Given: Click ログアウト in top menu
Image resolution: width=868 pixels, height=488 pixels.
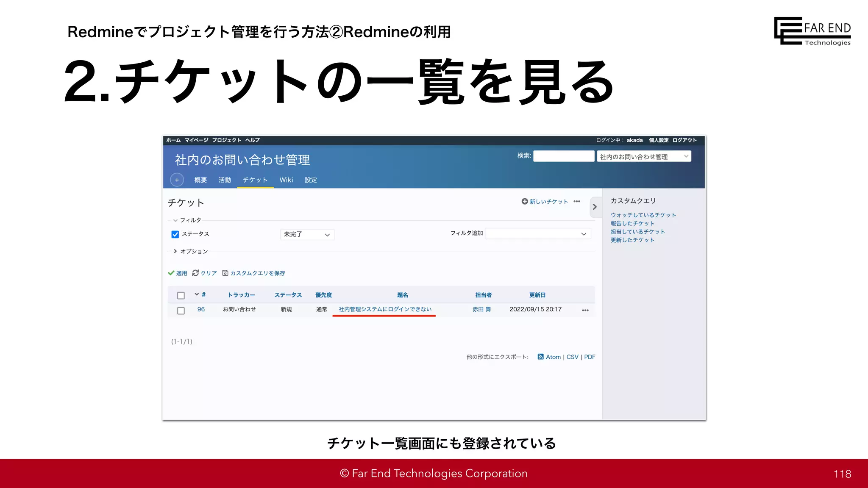Looking at the screenshot, I should [684, 140].
